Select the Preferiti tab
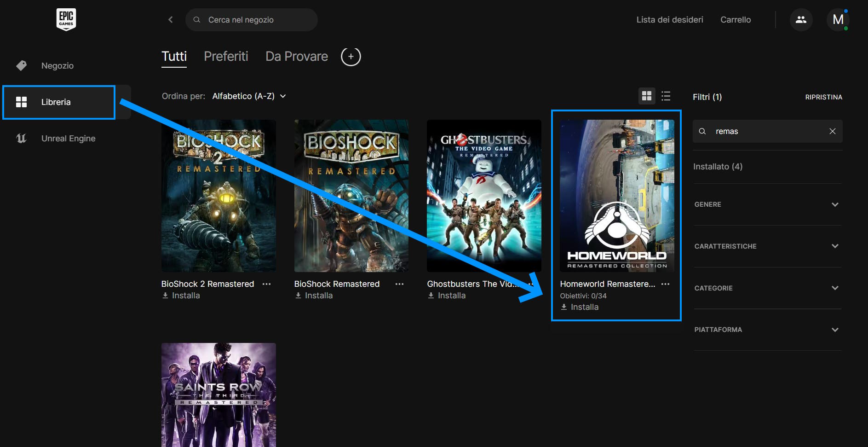The height and width of the screenshot is (447, 868). pos(226,56)
